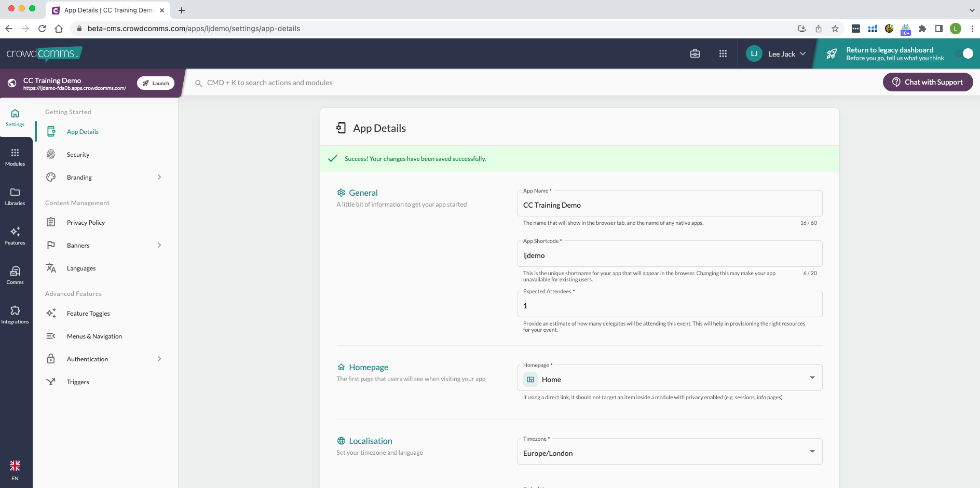Expand the Branding submenu

pos(159,178)
